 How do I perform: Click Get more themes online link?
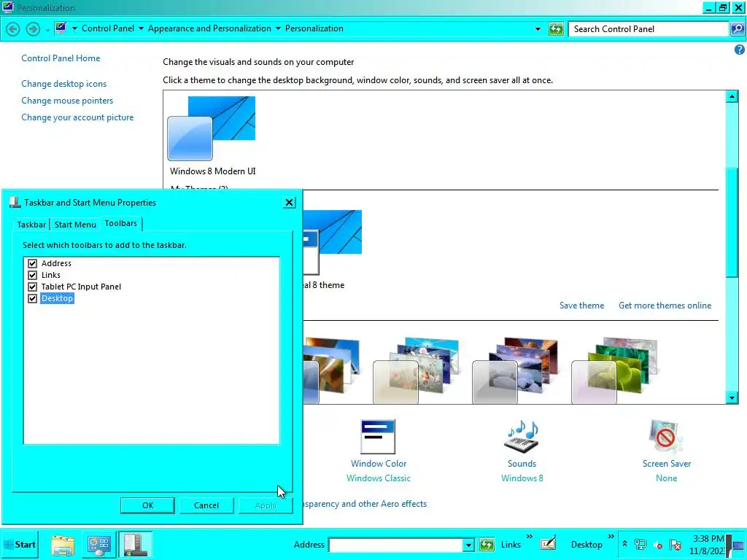tap(665, 306)
